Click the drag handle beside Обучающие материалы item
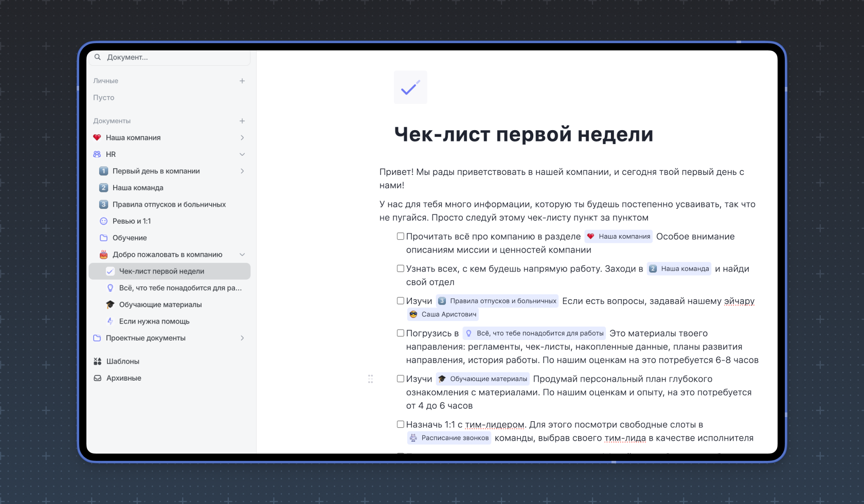 (370, 379)
